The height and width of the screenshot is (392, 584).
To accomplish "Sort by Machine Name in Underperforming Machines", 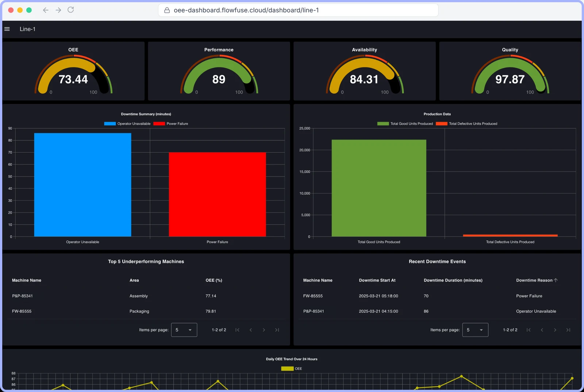I will click(x=27, y=280).
